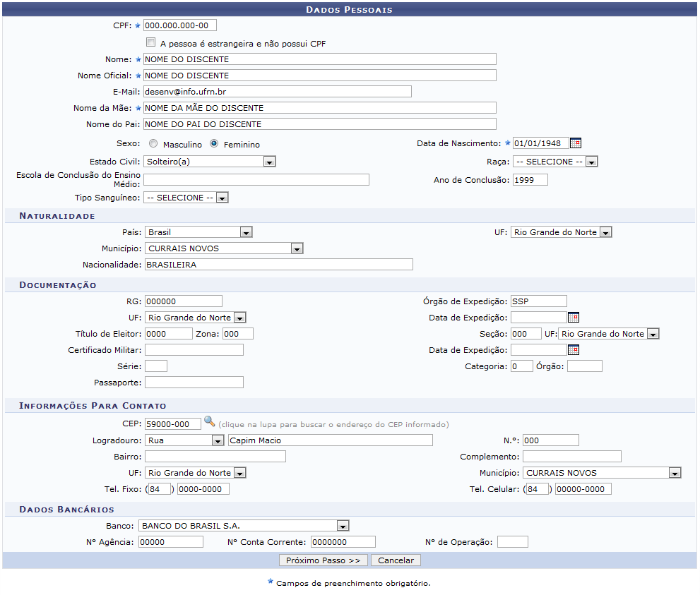Click the Próximo Passo button

point(324,560)
